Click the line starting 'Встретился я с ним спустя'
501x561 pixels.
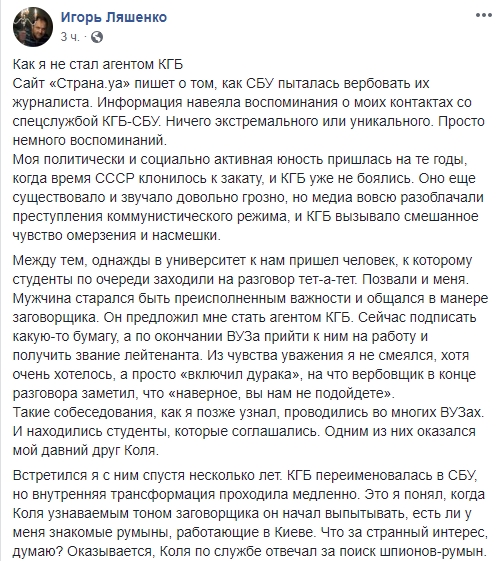[x=245, y=475]
